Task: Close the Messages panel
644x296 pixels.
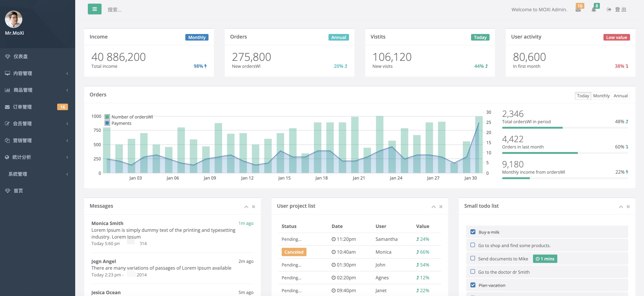Action: point(254,207)
